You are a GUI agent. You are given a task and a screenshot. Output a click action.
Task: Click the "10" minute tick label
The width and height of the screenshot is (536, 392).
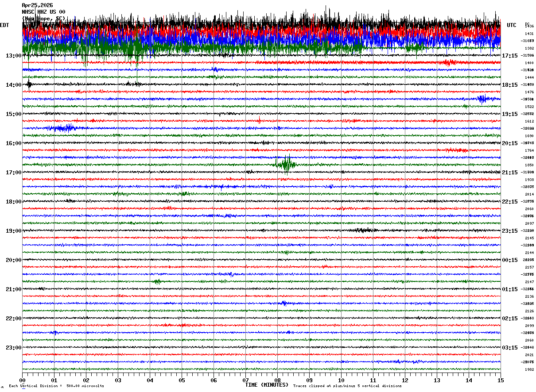tap(341, 380)
